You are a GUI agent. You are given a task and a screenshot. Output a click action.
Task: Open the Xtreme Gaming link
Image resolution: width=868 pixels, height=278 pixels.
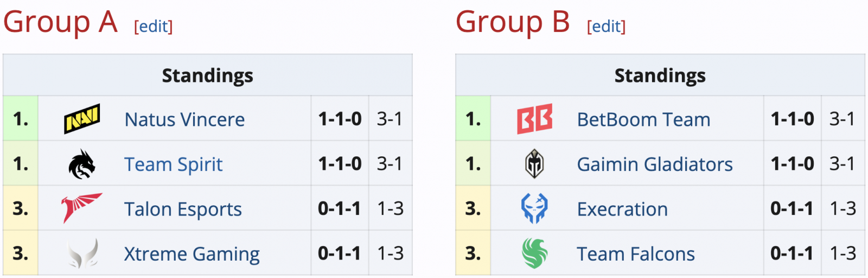192,254
